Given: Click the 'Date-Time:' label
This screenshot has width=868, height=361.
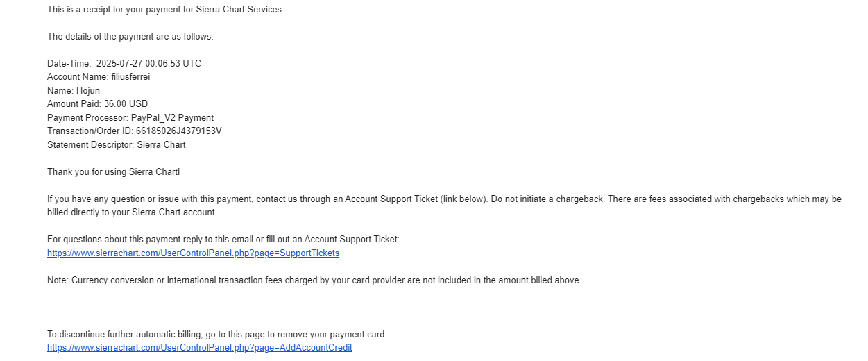Looking at the screenshot, I should 69,64.
